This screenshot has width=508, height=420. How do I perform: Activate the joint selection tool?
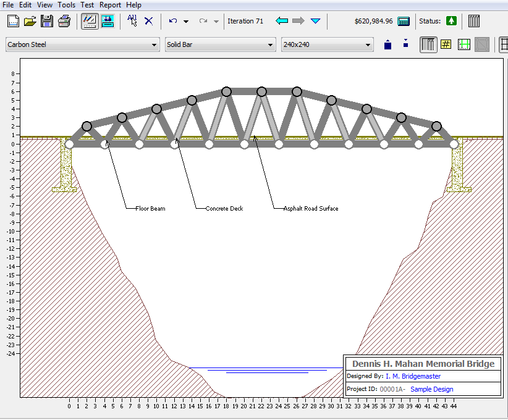(132, 20)
